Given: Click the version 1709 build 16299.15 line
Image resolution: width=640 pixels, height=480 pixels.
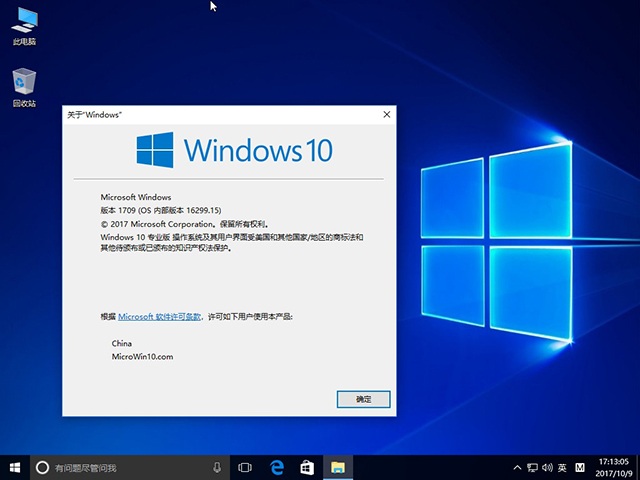Looking at the screenshot, I should (161, 210).
